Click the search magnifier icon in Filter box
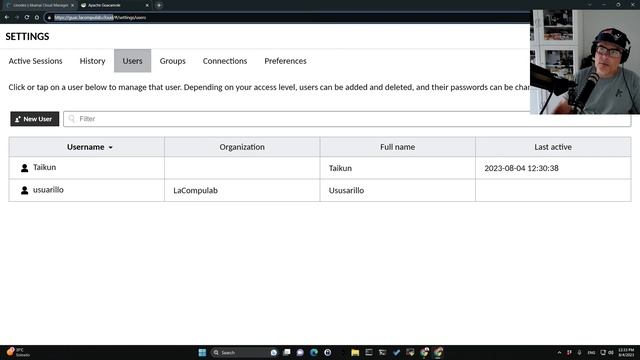 click(x=72, y=119)
